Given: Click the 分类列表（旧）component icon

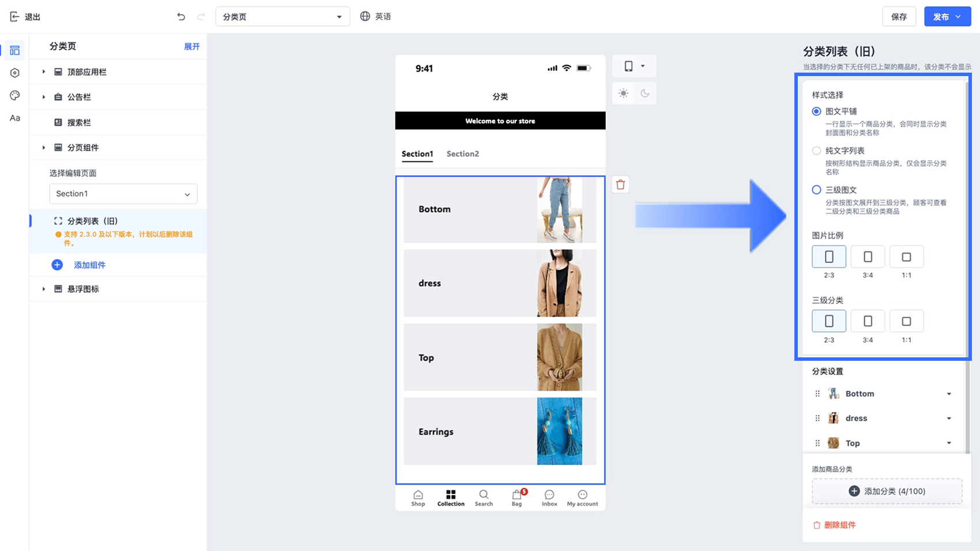Looking at the screenshot, I should [x=58, y=221].
